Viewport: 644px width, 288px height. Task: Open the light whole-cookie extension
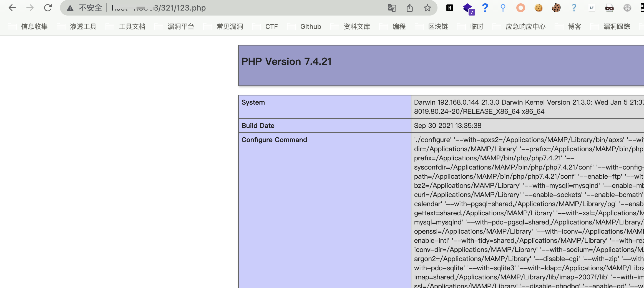[539, 8]
